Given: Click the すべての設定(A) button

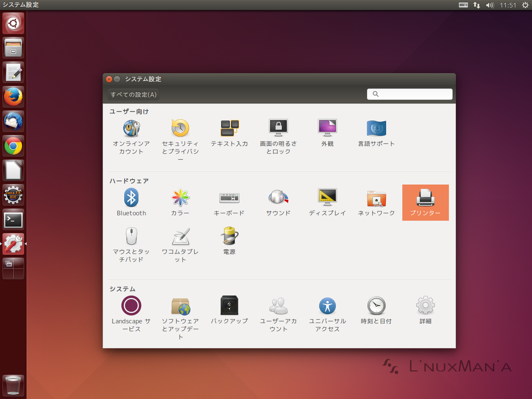Looking at the screenshot, I should tap(133, 94).
